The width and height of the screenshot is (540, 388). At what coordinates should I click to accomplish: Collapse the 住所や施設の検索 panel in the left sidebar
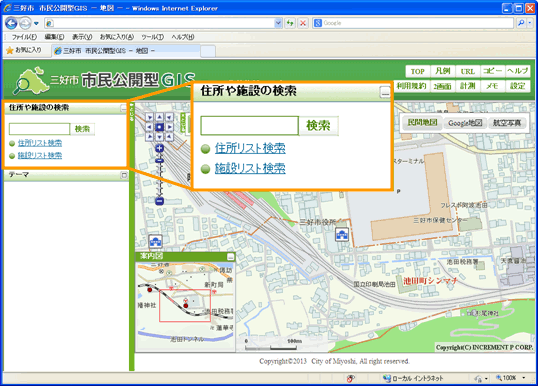point(124,108)
